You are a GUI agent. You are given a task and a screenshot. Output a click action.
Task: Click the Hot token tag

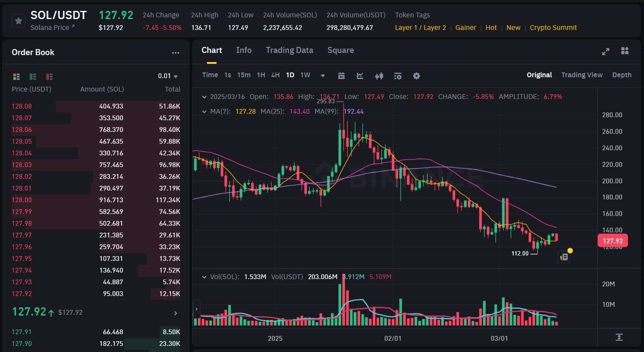[491, 28]
